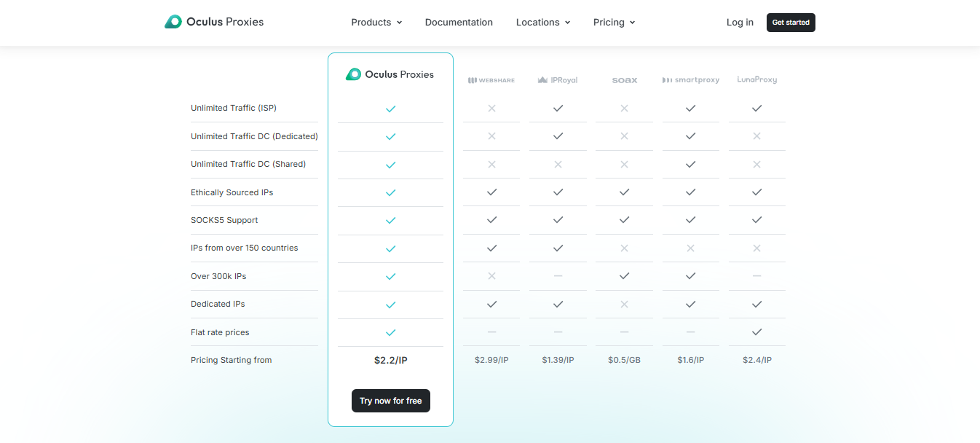
Task: Expand the Locations dropdown menu
Action: click(543, 23)
